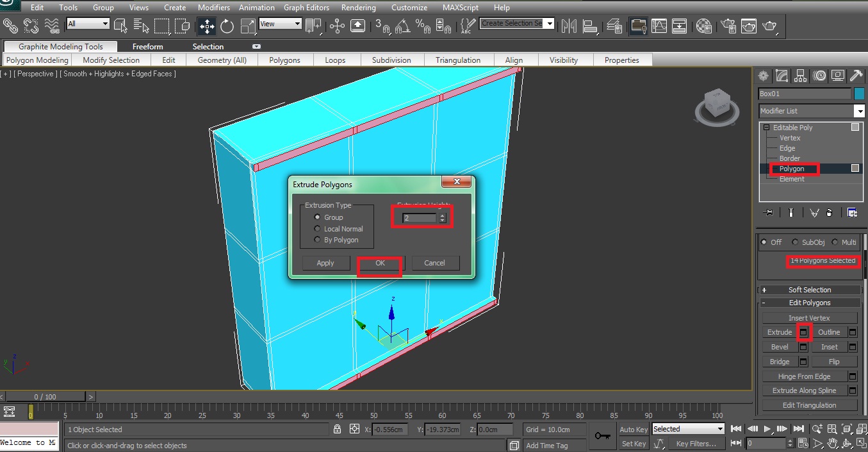The image size is (868, 452).
Task: Activate the Select and Rotate tool
Action: pos(227,26)
